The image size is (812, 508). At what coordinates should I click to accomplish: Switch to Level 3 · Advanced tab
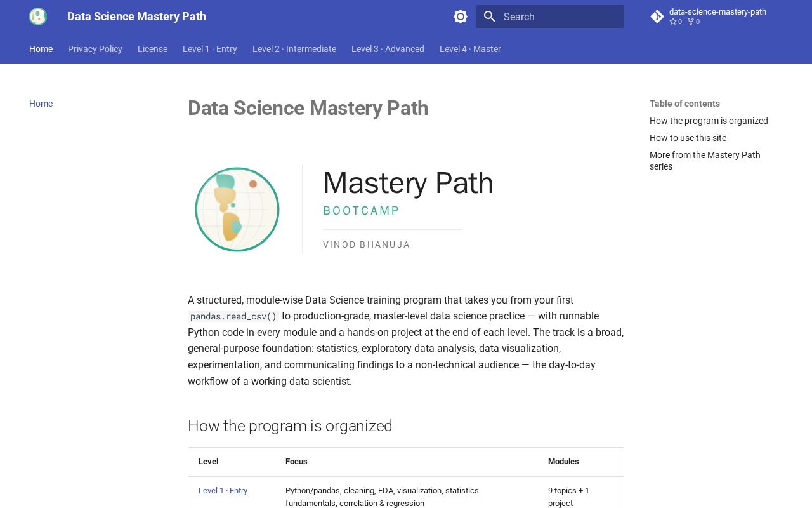point(388,49)
